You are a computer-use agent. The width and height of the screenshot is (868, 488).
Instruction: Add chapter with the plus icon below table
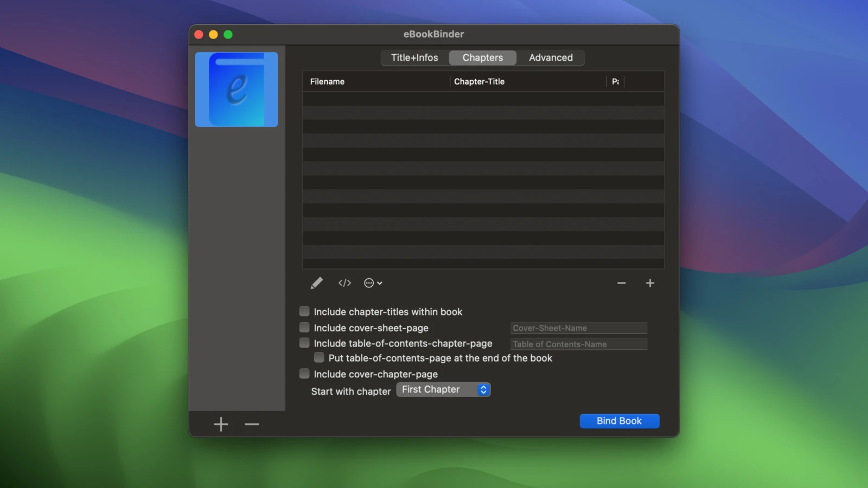click(650, 283)
